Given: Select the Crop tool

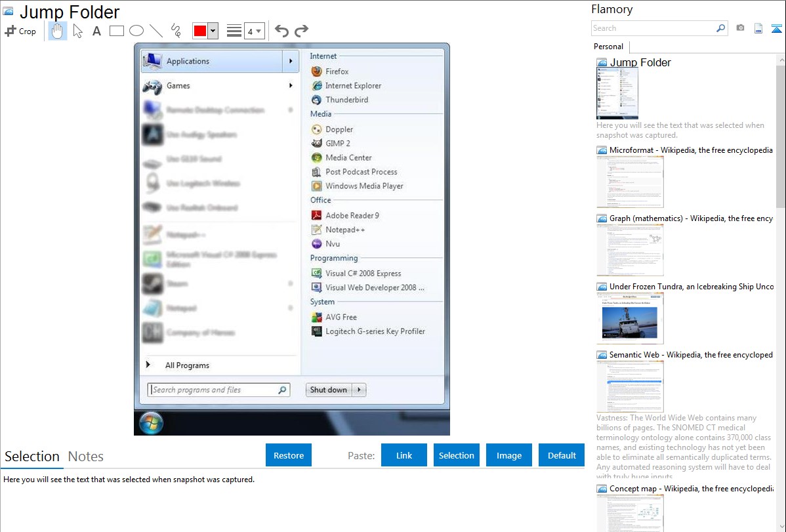Looking at the screenshot, I should 20,31.
